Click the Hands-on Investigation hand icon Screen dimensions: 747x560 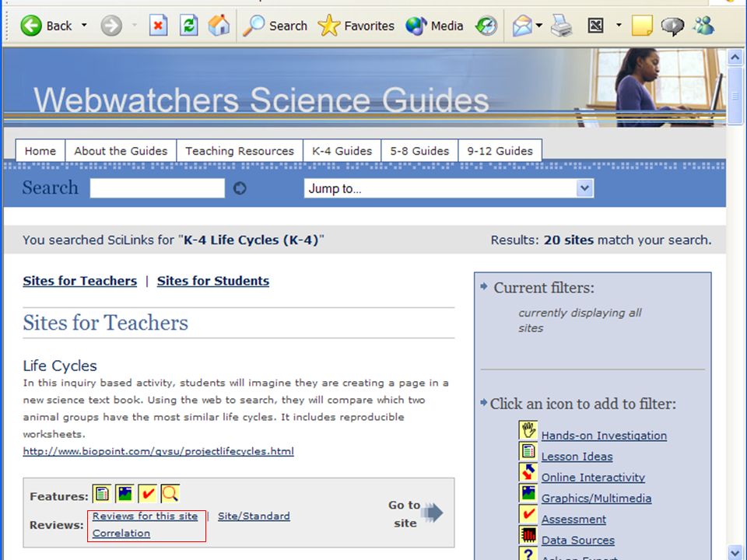[528, 430]
